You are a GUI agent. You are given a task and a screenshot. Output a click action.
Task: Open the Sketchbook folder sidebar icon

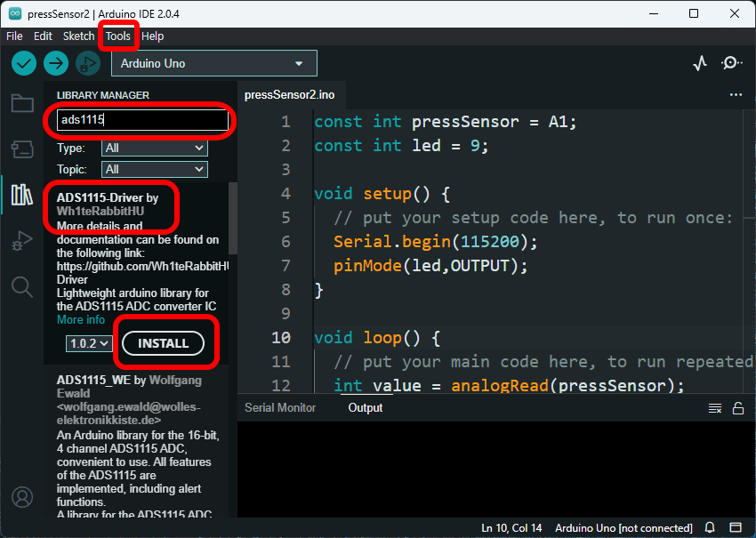pos(22,102)
